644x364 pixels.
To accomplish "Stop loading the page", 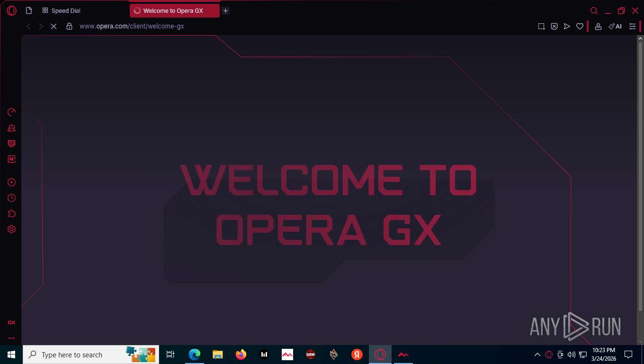I will coord(54,27).
